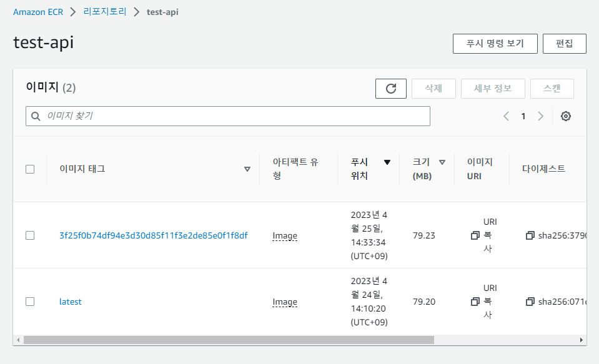Click the 편집 button
This screenshot has width=599, height=364.
click(564, 44)
